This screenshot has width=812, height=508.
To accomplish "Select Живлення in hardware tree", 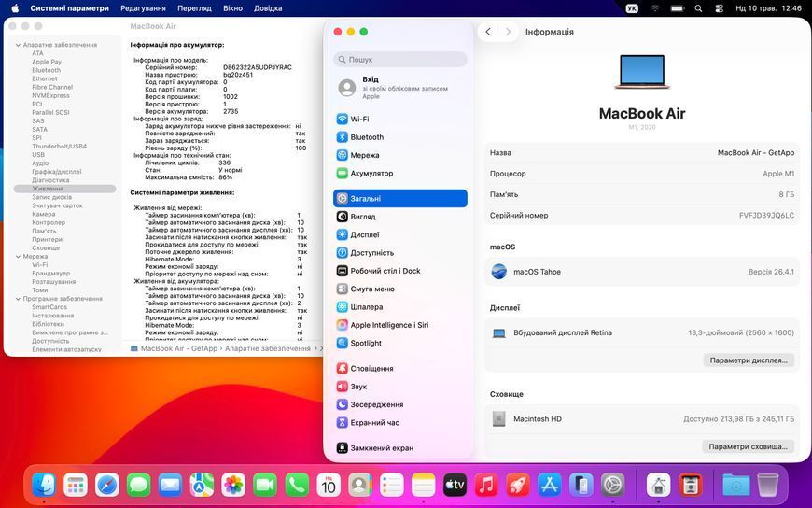I will (x=64, y=190).
